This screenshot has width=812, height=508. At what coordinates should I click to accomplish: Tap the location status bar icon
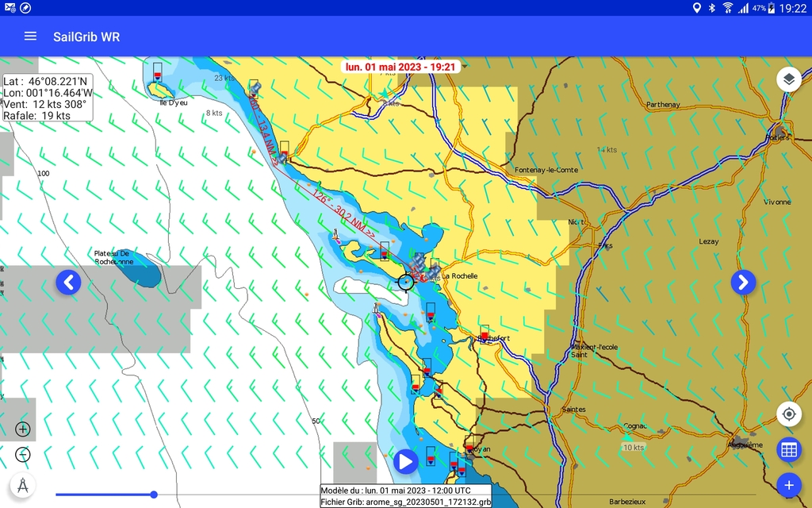(696, 8)
